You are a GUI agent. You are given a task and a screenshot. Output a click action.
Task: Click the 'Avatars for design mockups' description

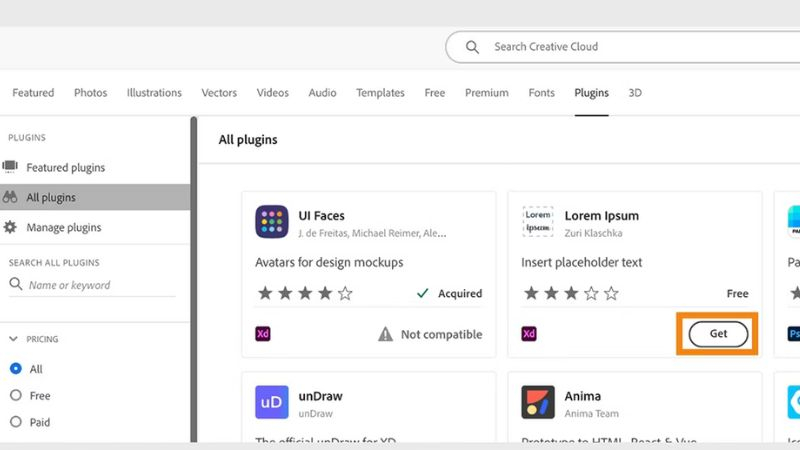pyautogui.click(x=329, y=262)
